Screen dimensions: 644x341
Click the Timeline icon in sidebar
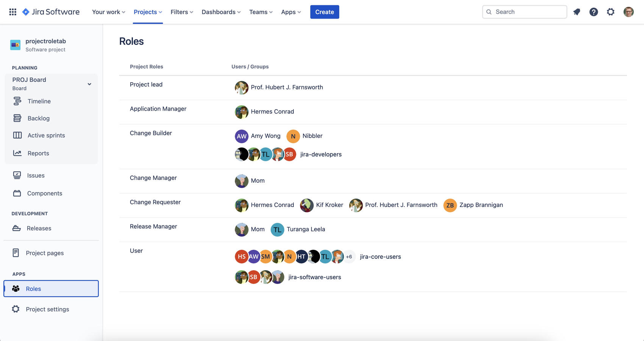coord(17,101)
